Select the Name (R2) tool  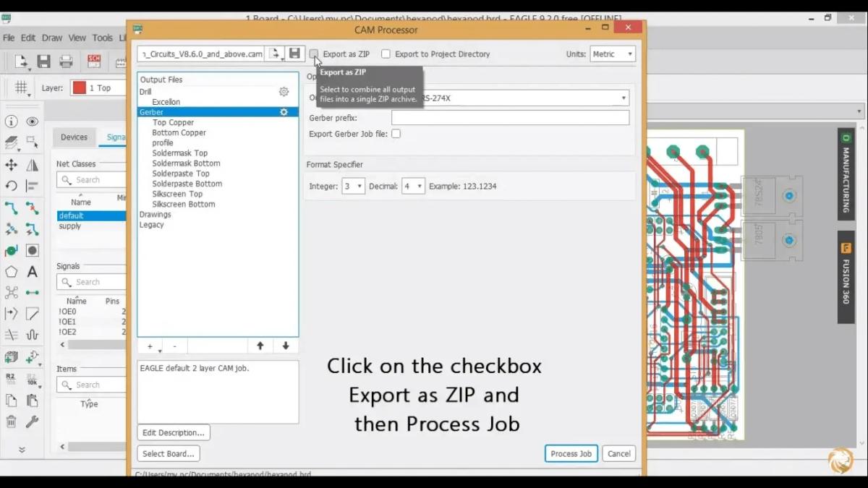coord(11,379)
